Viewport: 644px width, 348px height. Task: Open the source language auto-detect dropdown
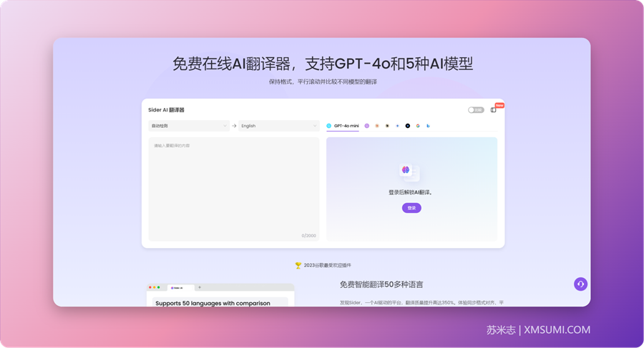tap(188, 126)
